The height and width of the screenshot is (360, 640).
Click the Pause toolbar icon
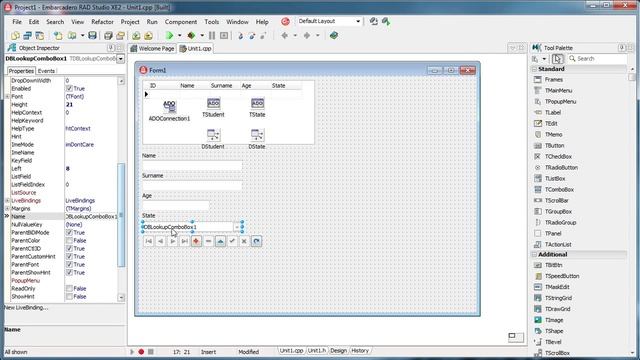click(x=212, y=36)
